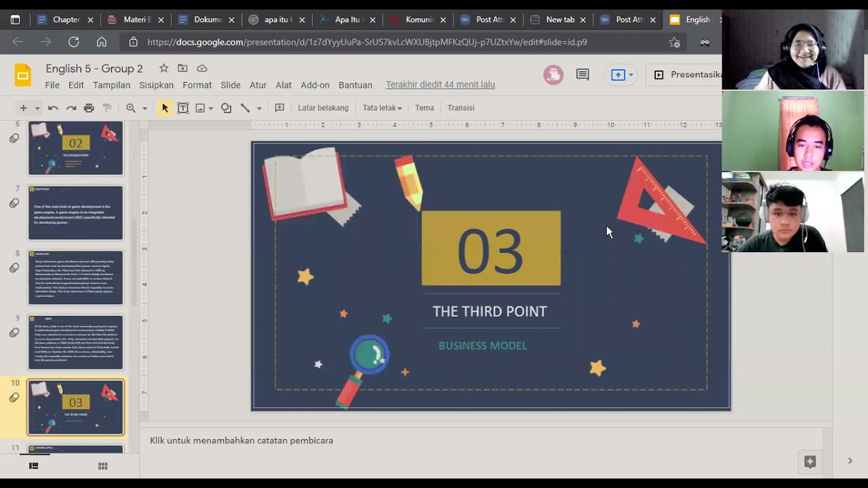Switch to the New tab browser tab
The image size is (868, 488).
pos(558,20)
